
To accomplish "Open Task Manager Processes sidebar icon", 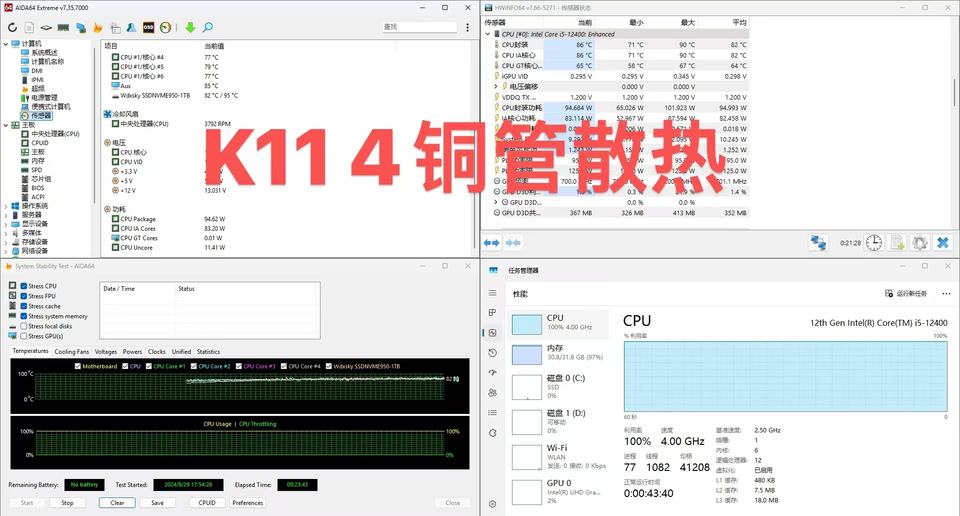I will 493,313.
